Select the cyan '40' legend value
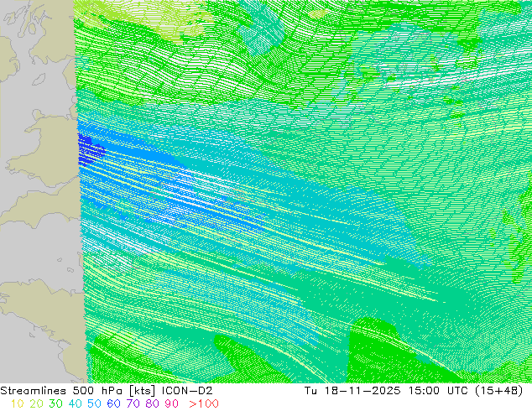Viewport: 532px width, 411px height. 75,403
